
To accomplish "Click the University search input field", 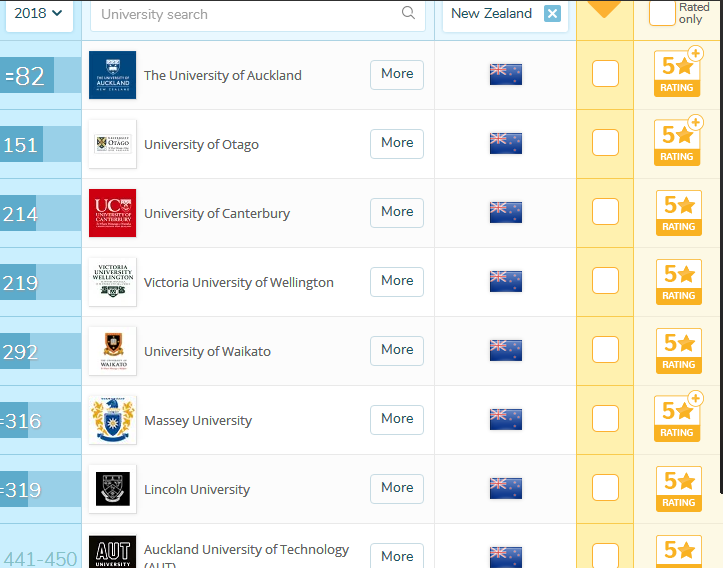I will [245, 14].
